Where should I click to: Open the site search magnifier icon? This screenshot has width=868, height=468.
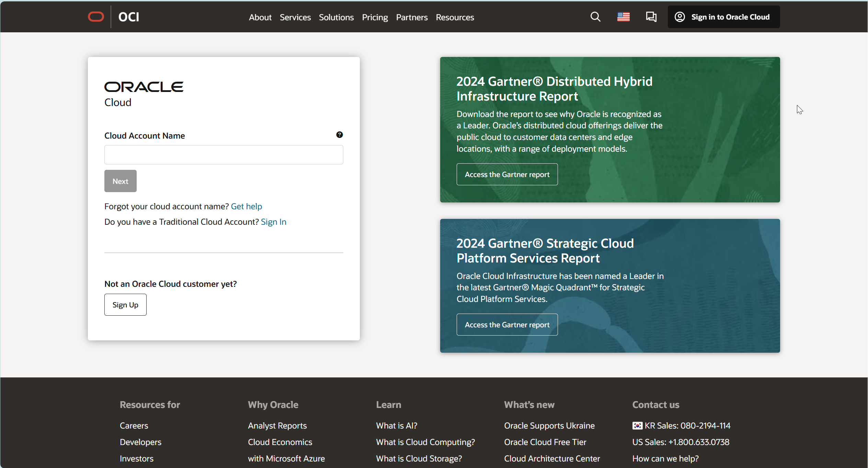595,17
